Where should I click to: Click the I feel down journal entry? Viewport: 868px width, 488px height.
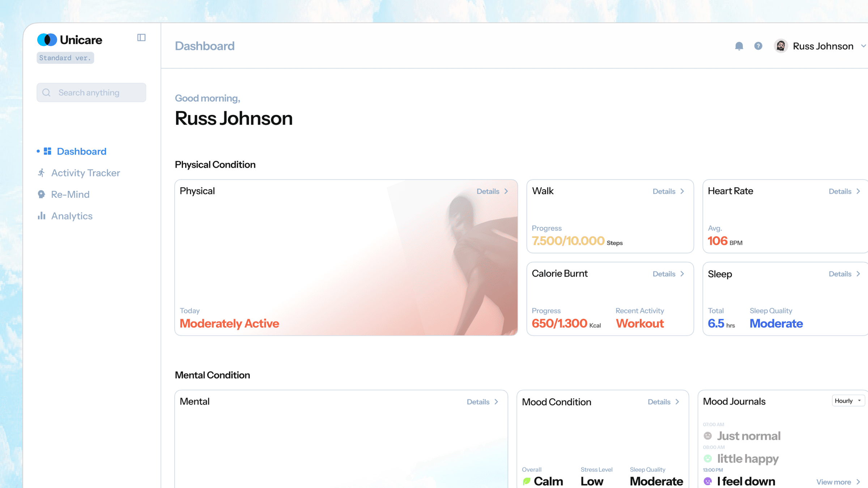tap(746, 481)
